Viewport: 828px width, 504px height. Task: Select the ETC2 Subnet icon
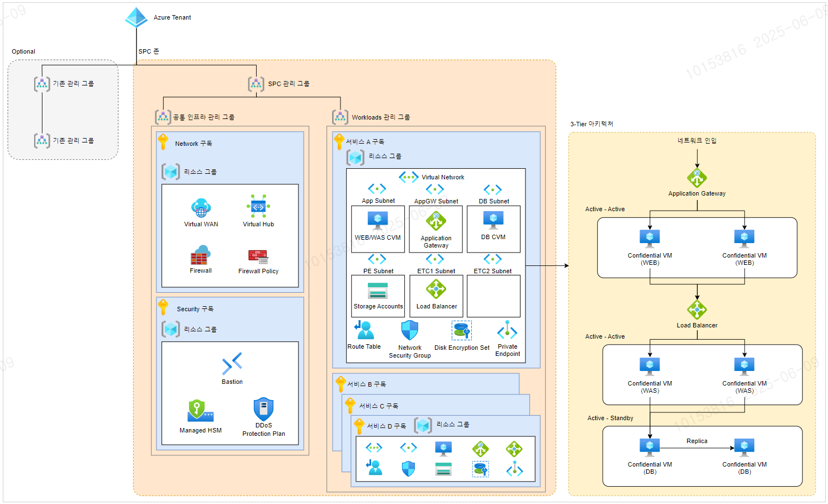click(493, 259)
